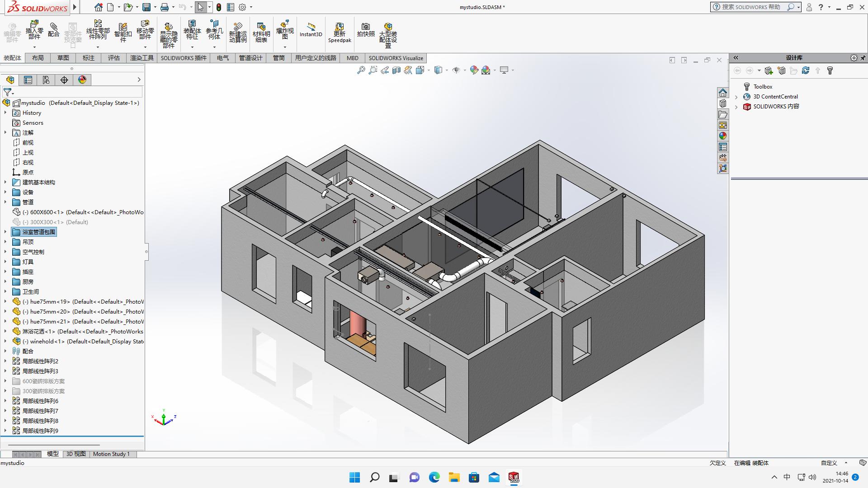Switch to the PropertyManager tab in feature panel
This screenshot has height=488, width=868.
click(28, 80)
